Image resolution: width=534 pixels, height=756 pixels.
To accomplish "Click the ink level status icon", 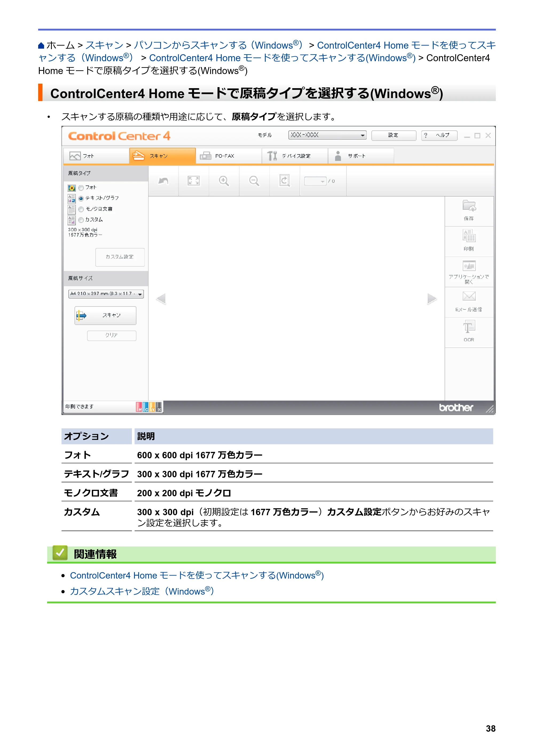I will tap(149, 407).
